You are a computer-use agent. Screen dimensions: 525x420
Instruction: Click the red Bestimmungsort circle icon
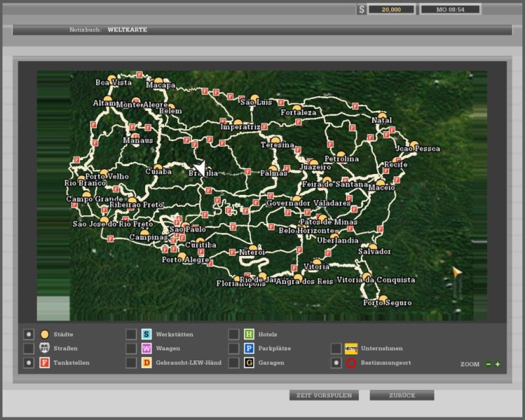(x=351, y=363)
